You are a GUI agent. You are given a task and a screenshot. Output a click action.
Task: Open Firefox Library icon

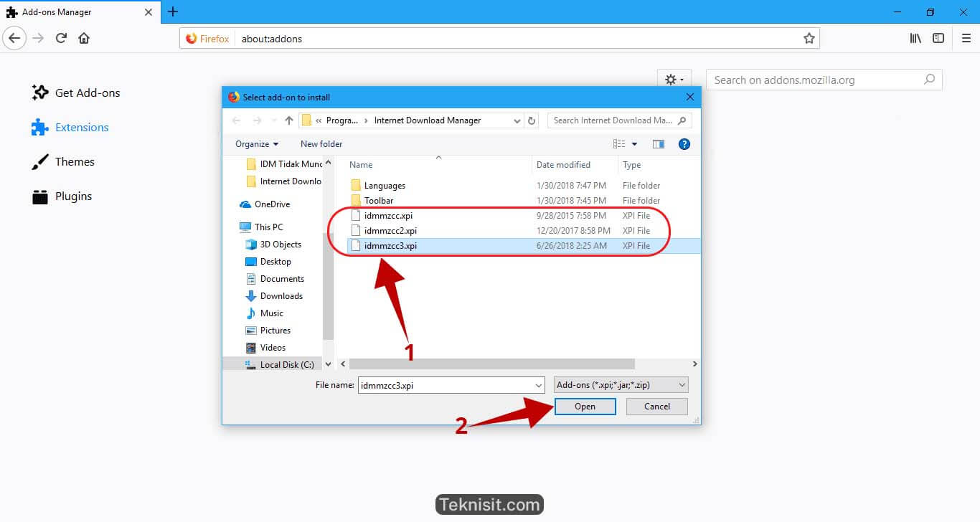click(x=915, y=38)
